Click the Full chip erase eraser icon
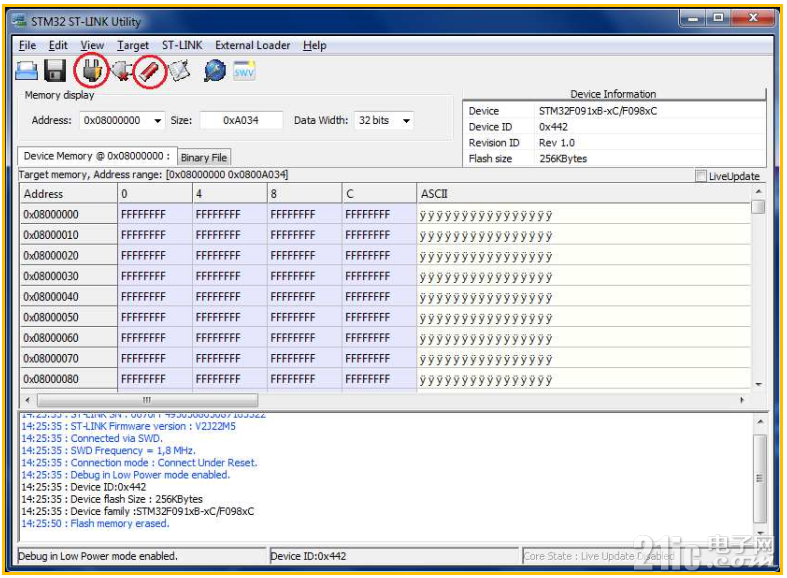 [150, 71]
